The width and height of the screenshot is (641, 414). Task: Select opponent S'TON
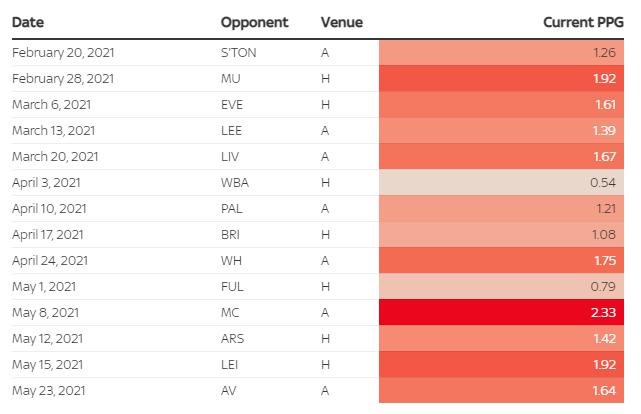238,53
